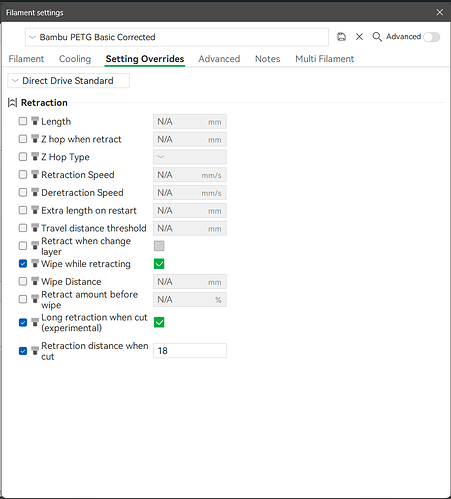Image resolution: width=451 pixels, height=499 pixels.
Task: Disable Wipe while retracting override checkbox
Action: point(23,264)
